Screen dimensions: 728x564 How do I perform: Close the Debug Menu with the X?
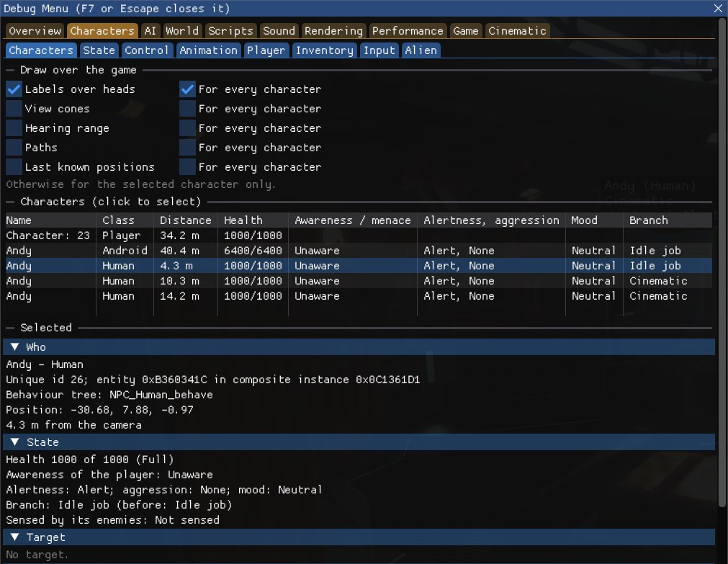(x=718, y=9)
